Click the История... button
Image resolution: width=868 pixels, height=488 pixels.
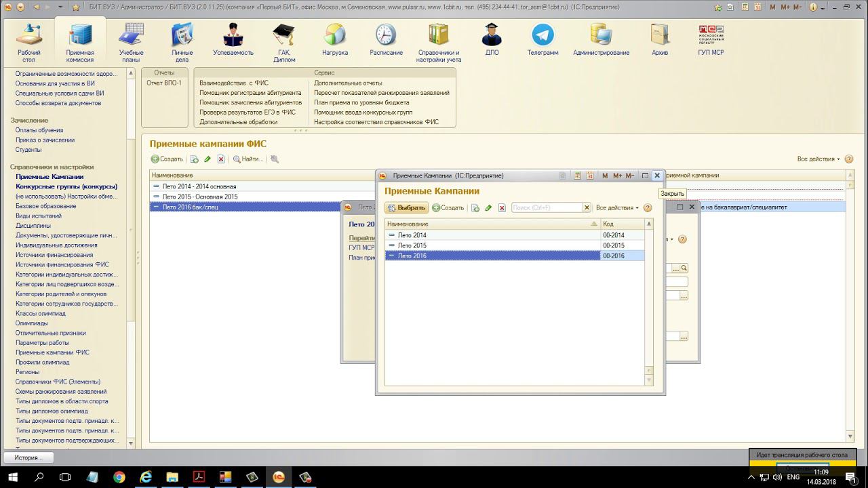[28, 457]
